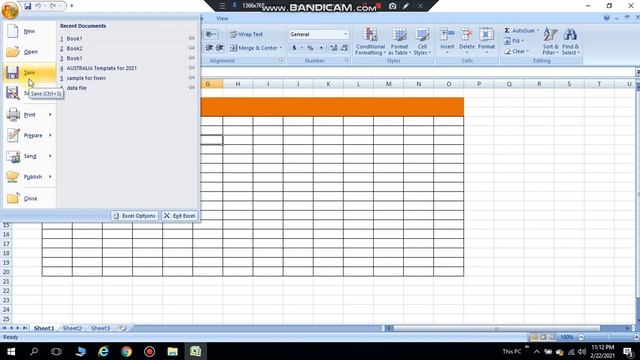640x360 pixels.
Task: Click zoom out minus button
Action: click(x=581, y=337)
